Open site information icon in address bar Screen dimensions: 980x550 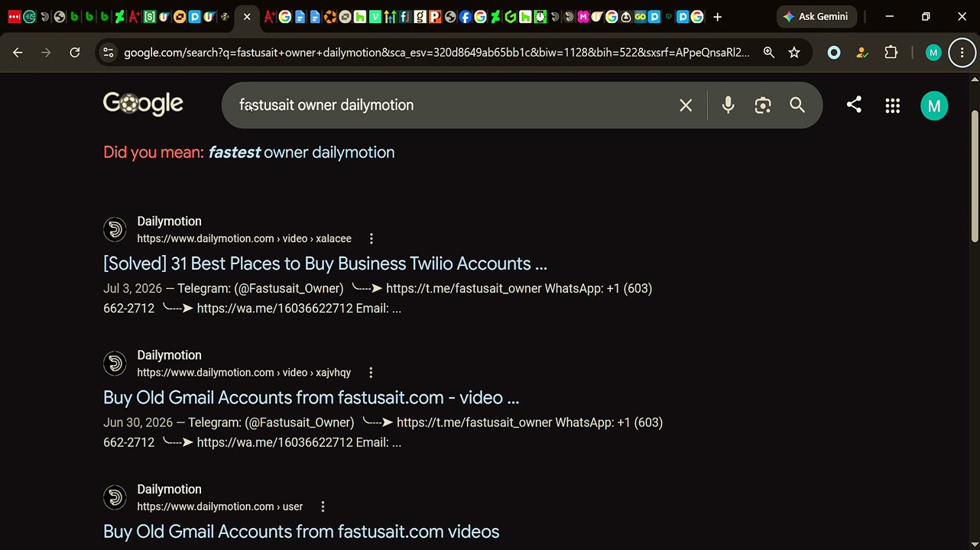[x=108, y=52]
